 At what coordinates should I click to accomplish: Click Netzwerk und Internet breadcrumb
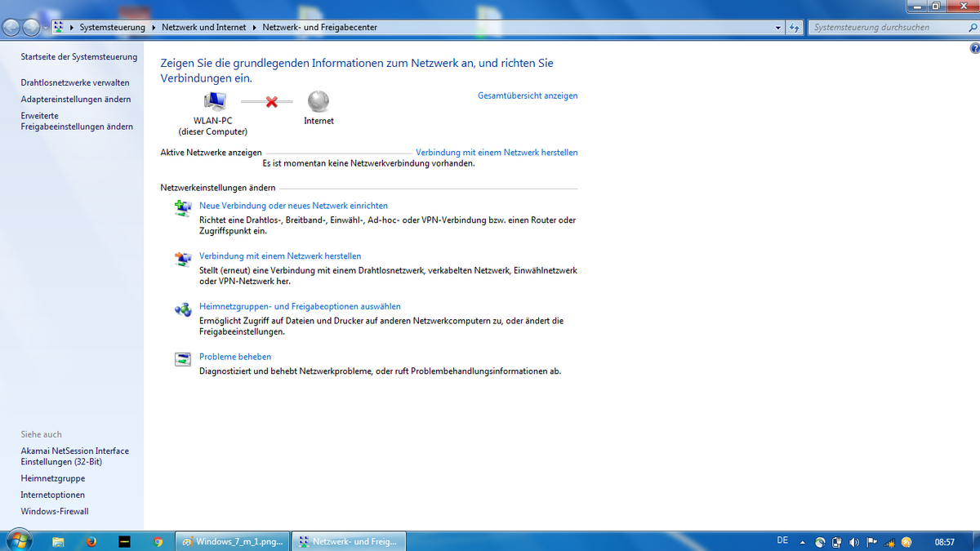[203, 28]
